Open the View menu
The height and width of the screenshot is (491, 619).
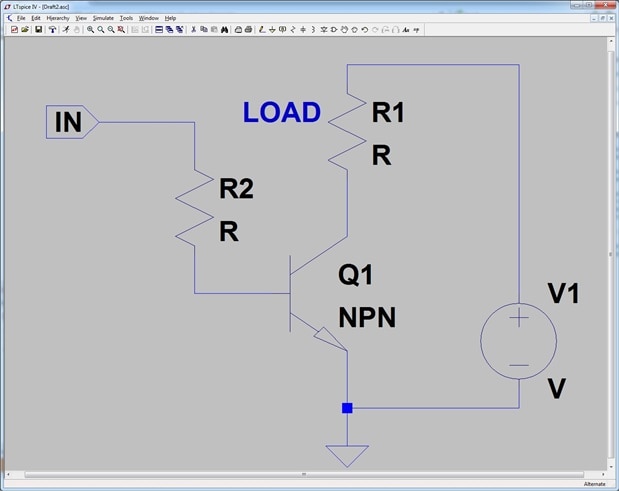click(x=81, y=18)
